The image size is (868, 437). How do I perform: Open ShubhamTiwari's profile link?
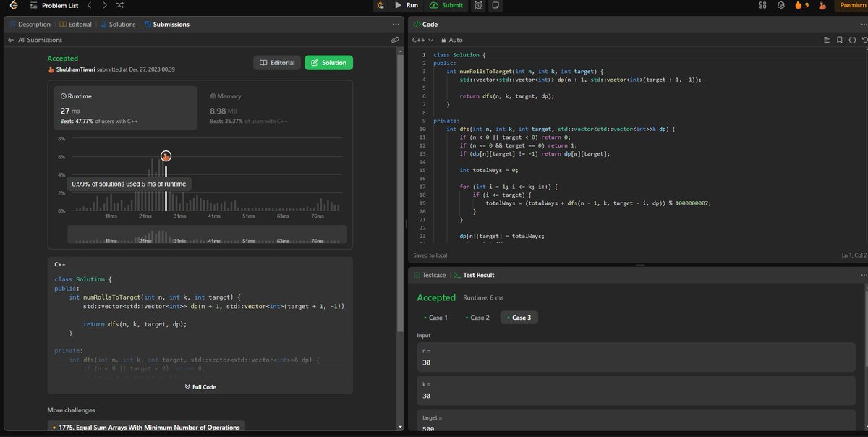tap(75, 69)
